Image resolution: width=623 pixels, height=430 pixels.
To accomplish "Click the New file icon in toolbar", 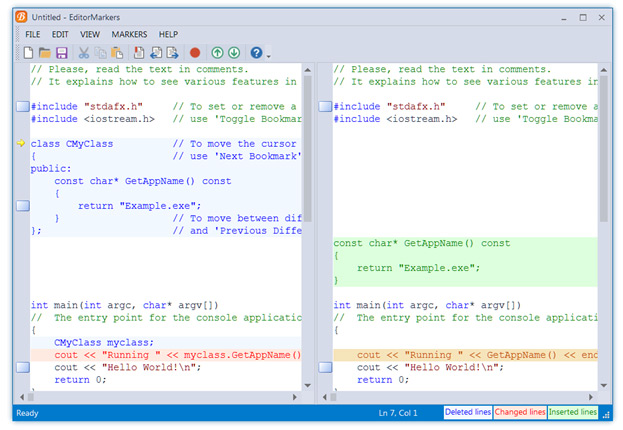I will point(29,52).
